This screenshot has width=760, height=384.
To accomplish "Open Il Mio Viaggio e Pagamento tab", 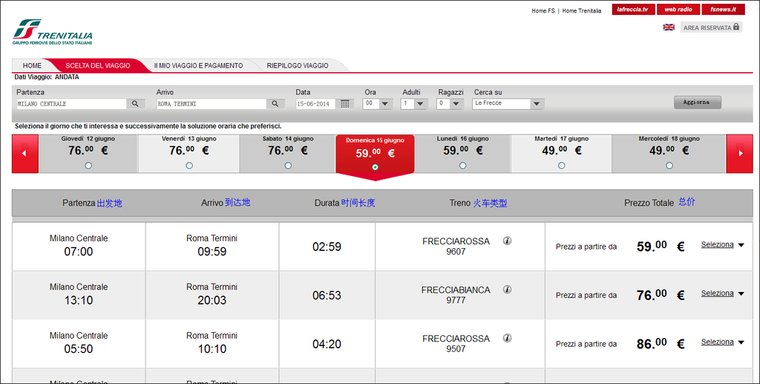I will (198, 65).
